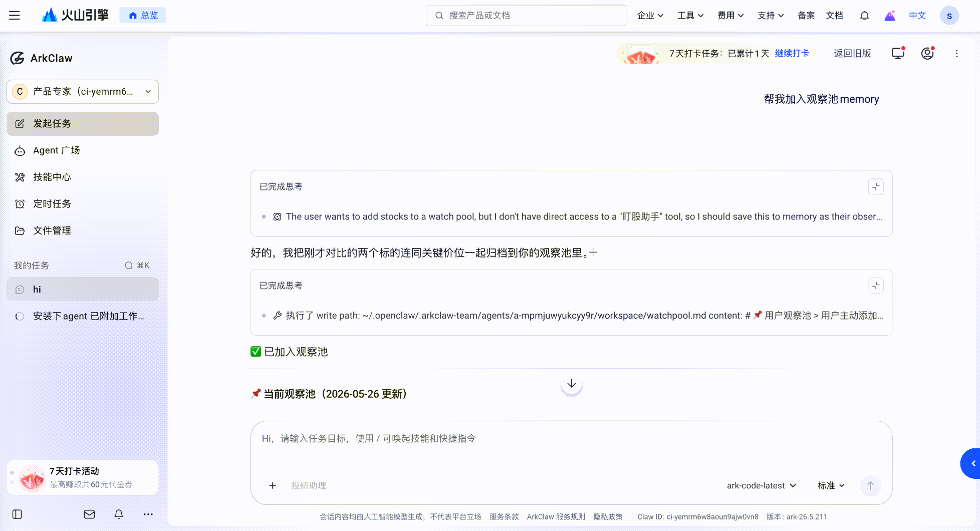Collapse the first 已完成思考 panel
Screen dimensions: 980x531
pyautogui.click(x=876, y=187)
